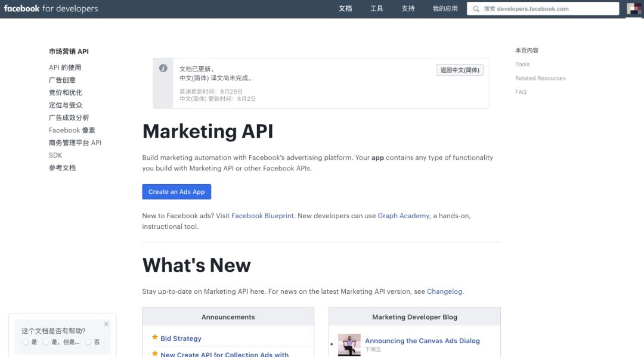Open the 工具 menu in header

pos(376,8)
